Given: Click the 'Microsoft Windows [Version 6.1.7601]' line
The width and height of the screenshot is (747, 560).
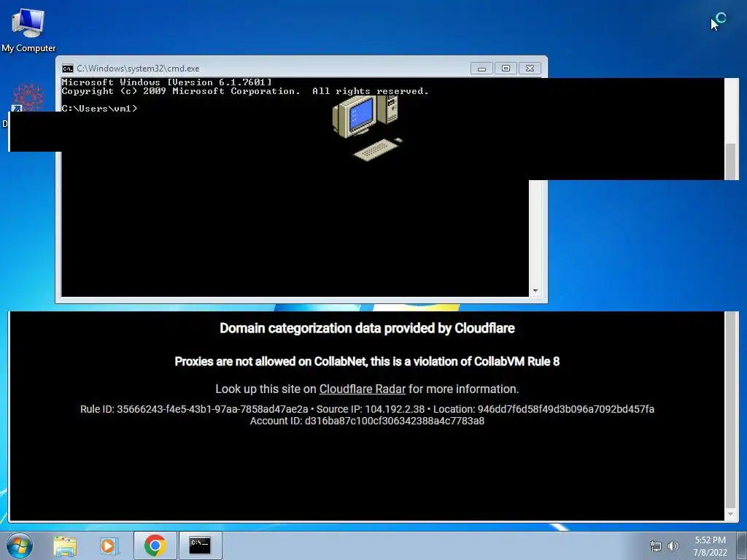Looking at the screenshot, I should point(166,82).
